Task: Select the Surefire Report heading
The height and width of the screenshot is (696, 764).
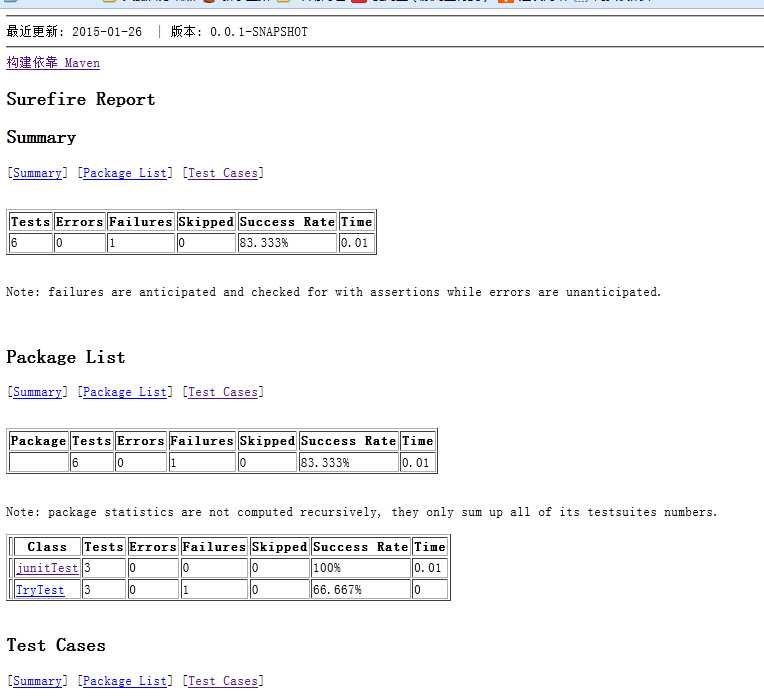Action: click(81, 99)
